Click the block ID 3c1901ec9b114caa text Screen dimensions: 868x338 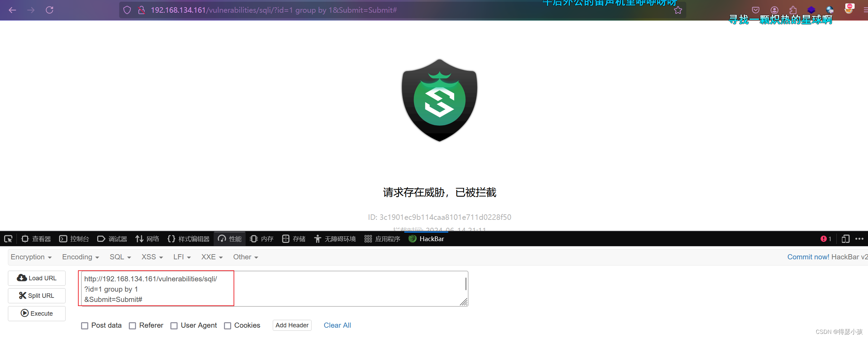[x=439, y=217]
